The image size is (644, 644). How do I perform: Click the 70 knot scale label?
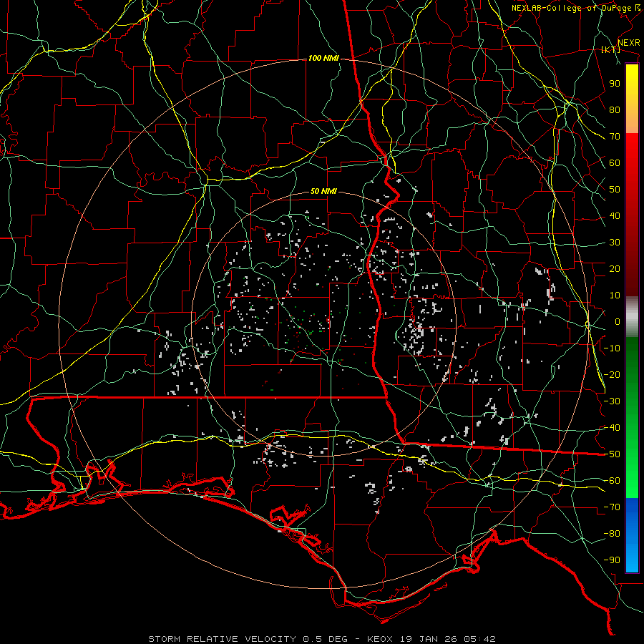(615, 137)
